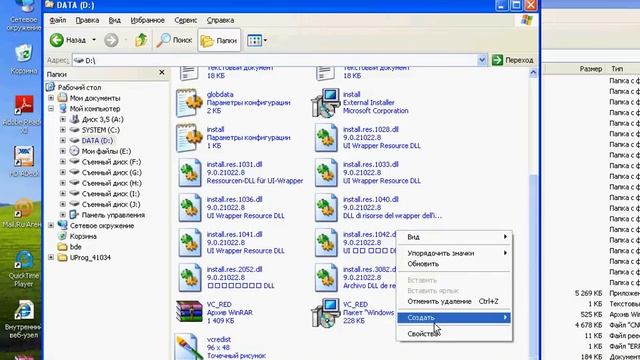
Task: Select SYSTEM (C:) drive icon in tree
Action: pyautogui.click(x=74, y=130)
